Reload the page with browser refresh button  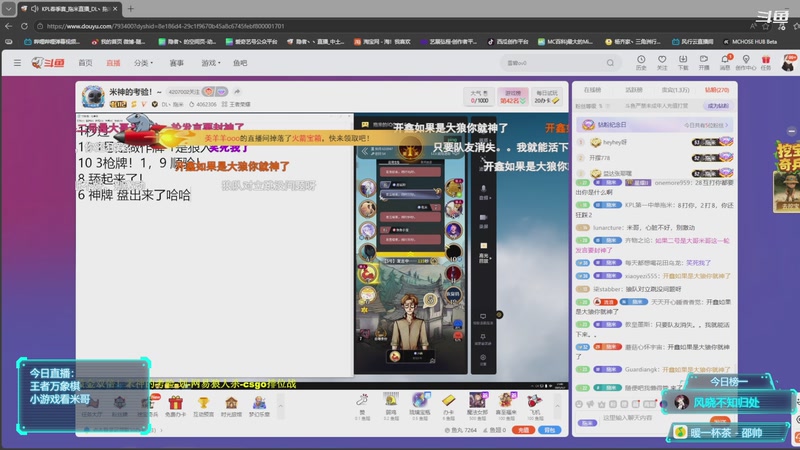pyautogui.click(x=24, y=26)
